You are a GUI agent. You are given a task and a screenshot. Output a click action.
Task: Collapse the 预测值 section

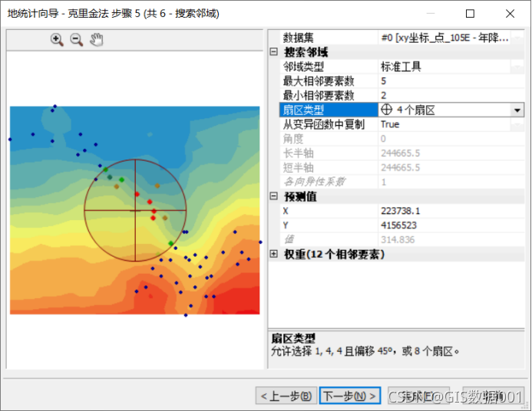[x=274, y=196]
